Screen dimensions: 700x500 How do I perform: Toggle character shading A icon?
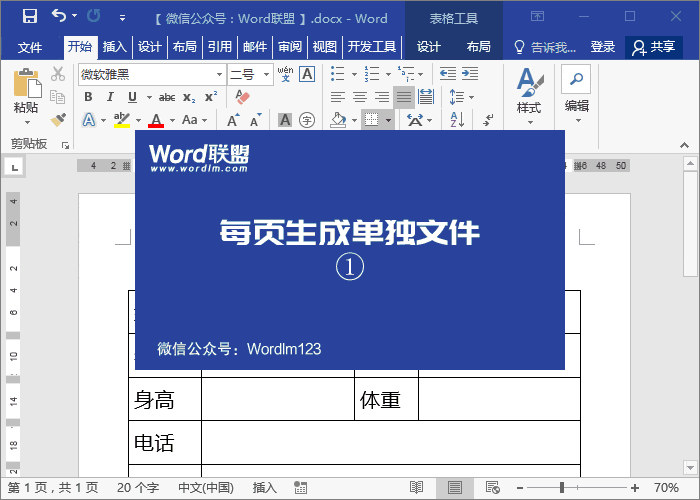(x=285, y=120)
